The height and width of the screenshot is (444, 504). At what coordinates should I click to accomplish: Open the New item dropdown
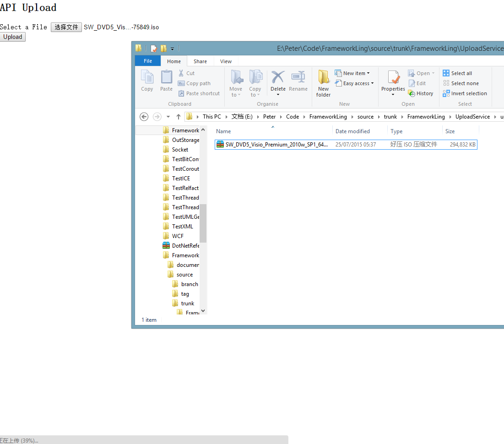point(352,73)
